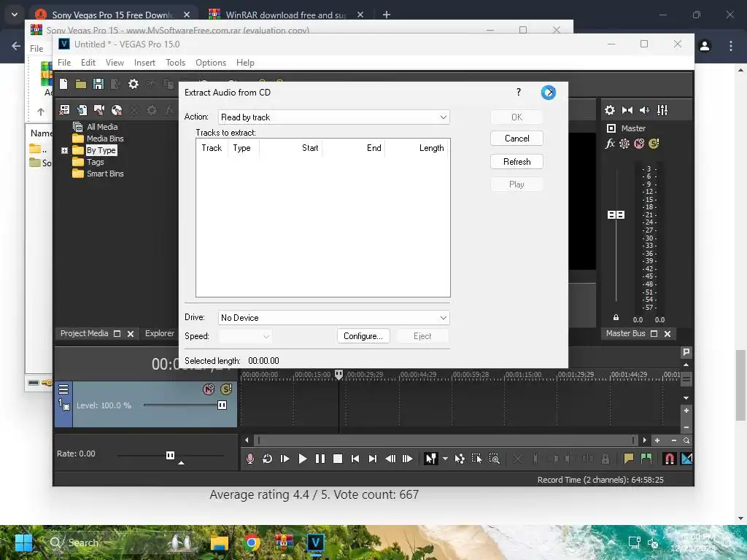Adjust track Level slider handle
This screenshot has height=560, width=747.
pos(222,405)
